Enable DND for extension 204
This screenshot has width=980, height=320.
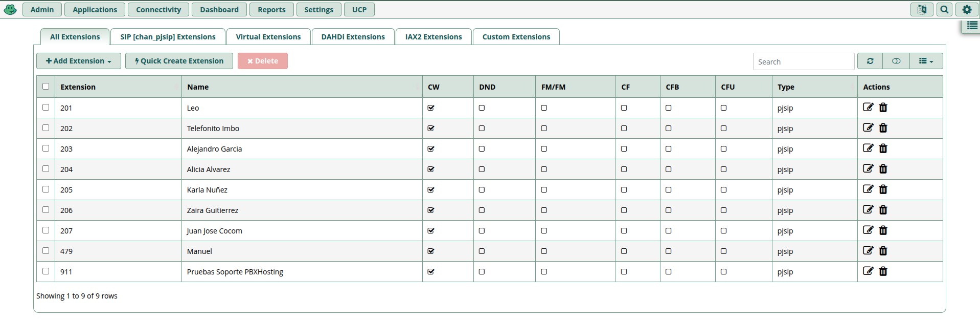(x=482, y=169)
